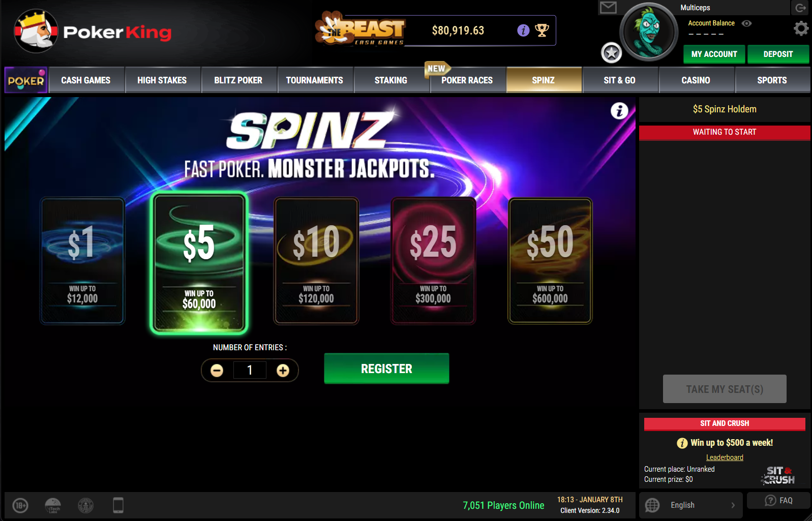The width and height of the screenshot is (812, 521).
Task: Click the number of entries field
Action: (x=250, y=370)
